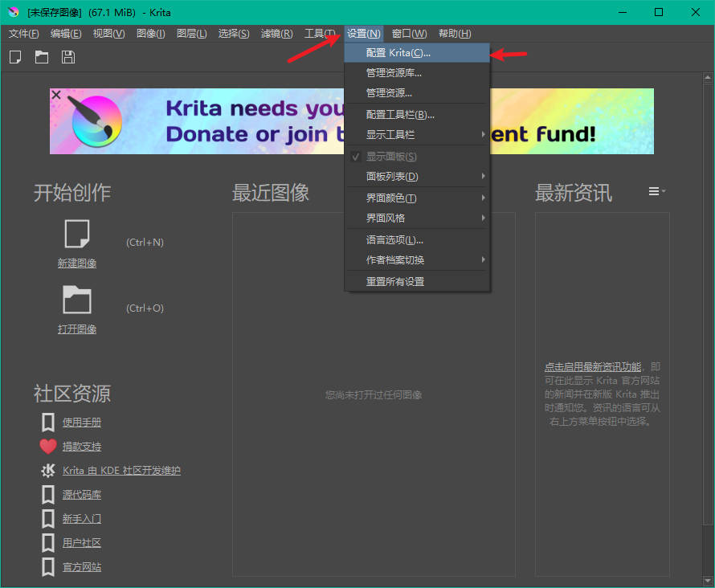Select 配置 Krita from the settings menu

pyautogui.click(x=417, y=53)
